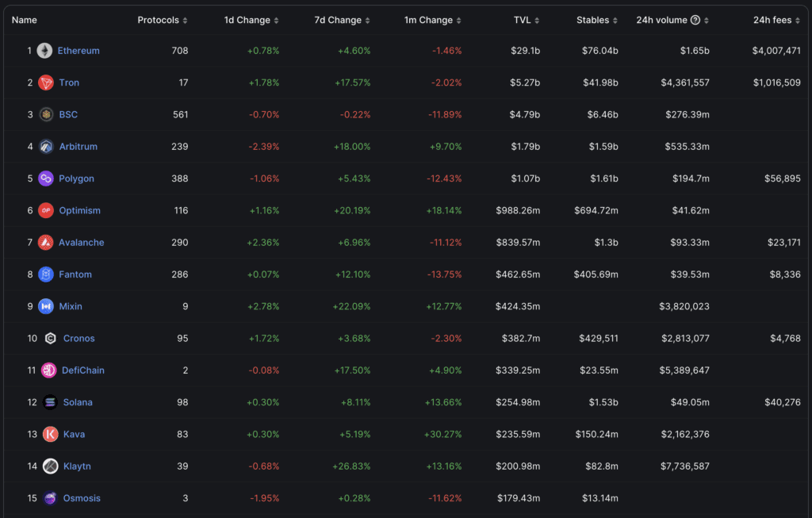Viewport: 812px width, 518px height.
Task: Click Optimism's TVL value $988.26m
Action: click(x=518, y=210)
